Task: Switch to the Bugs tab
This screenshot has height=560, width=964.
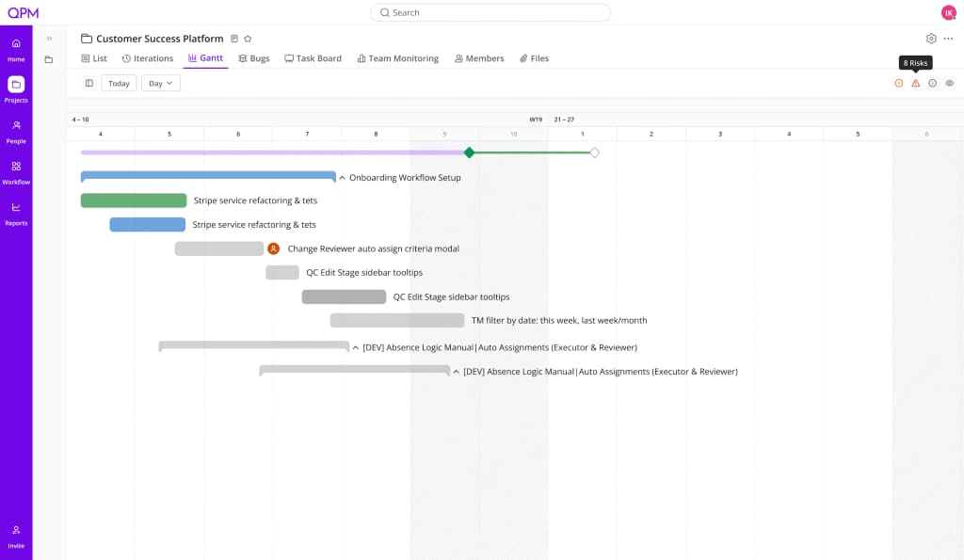Action: [254, 58]
